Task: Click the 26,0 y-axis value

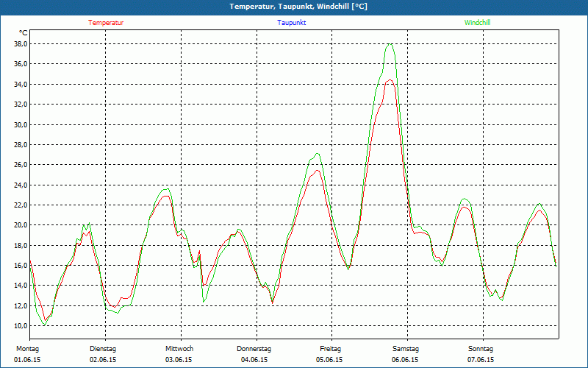Action: [x=21, y=164]
